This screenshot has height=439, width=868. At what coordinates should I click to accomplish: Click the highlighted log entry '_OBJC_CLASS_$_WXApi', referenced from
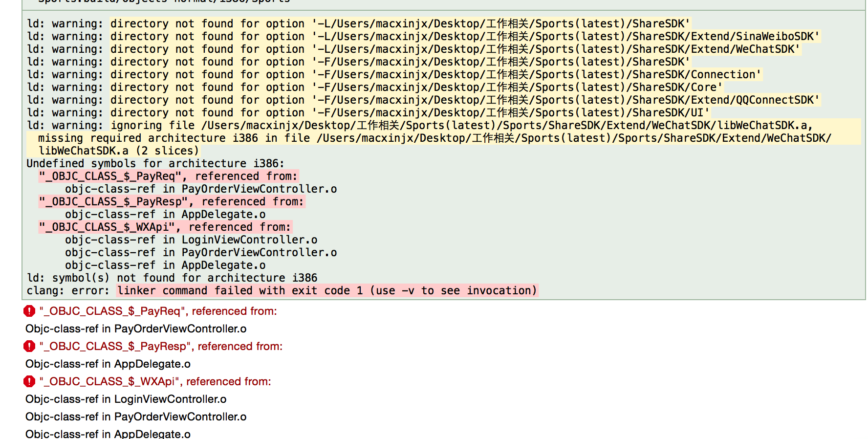166,227
